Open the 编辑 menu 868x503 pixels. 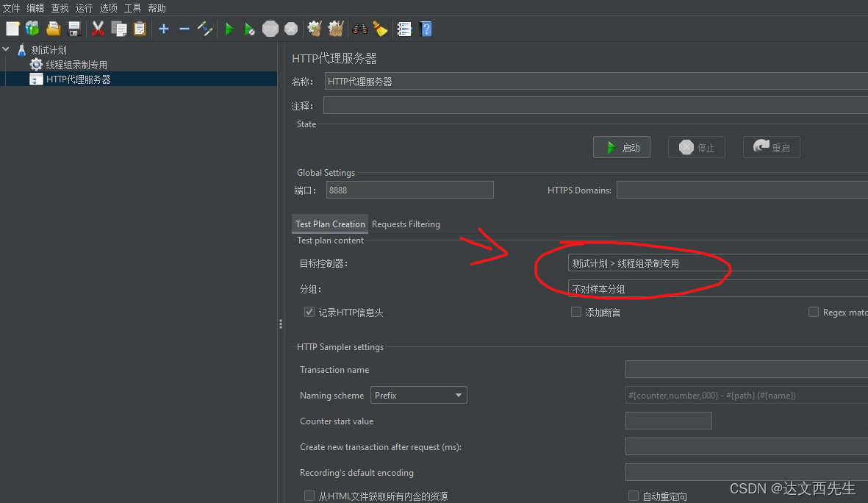[35, 8]
